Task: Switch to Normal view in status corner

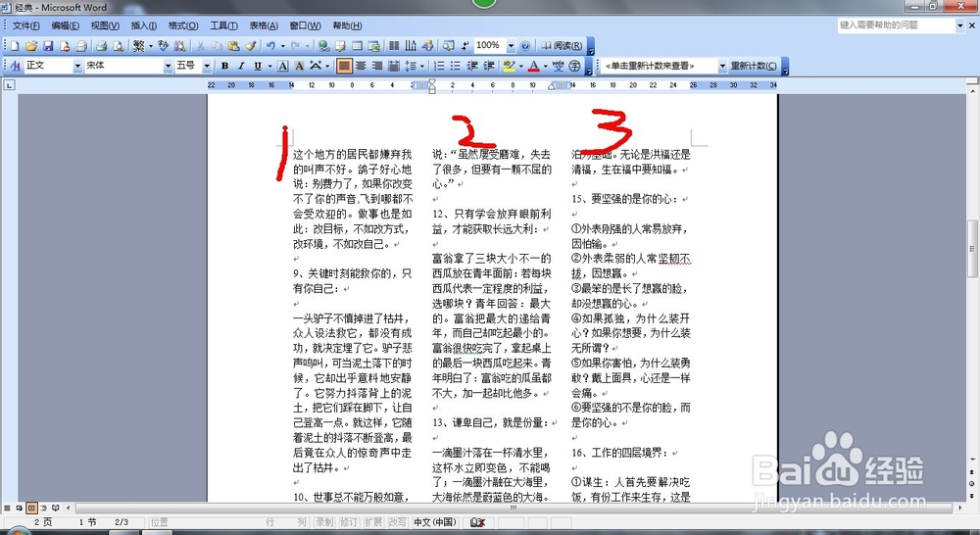Action: (8, 509)
